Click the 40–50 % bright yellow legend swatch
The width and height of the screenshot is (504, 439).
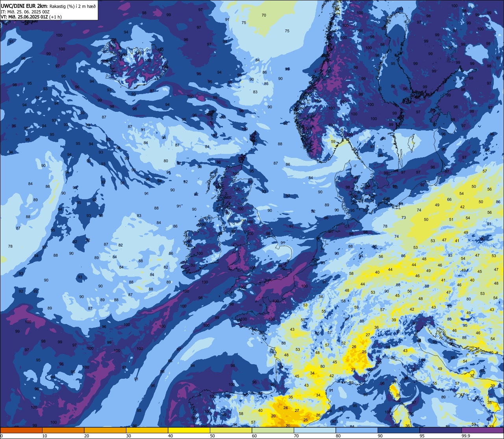[x=189, y=430]
